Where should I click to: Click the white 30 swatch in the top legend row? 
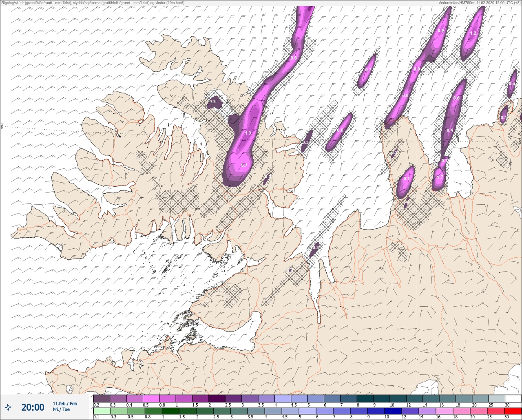click(x=513, y=398)
